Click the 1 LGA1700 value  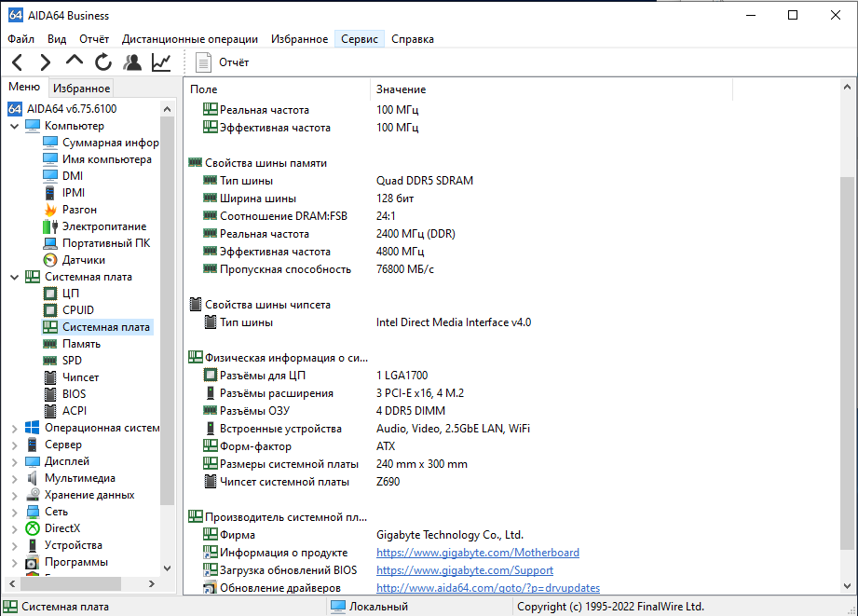click(402, 376)
